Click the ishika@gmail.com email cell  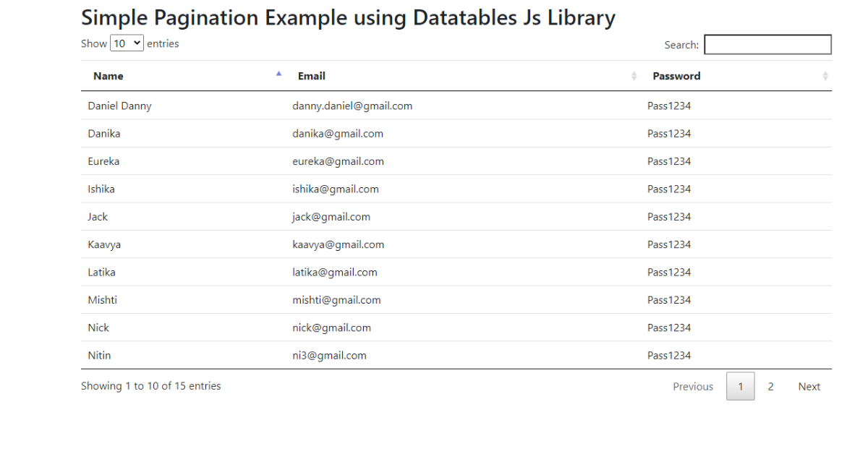coord(463,189)
